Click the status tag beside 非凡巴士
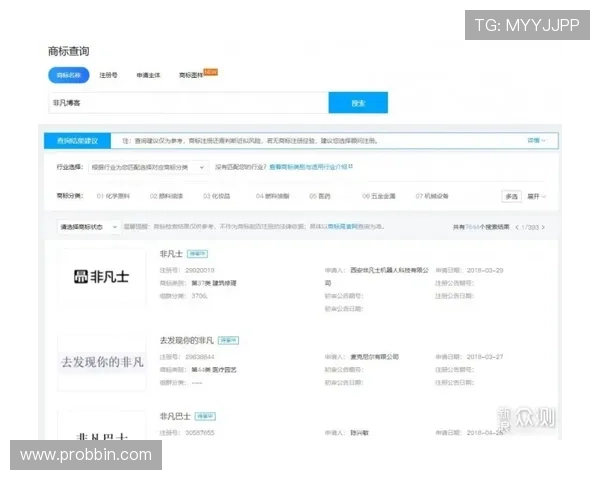This screenshot has height=480, width=600. (x=205, y=416)
